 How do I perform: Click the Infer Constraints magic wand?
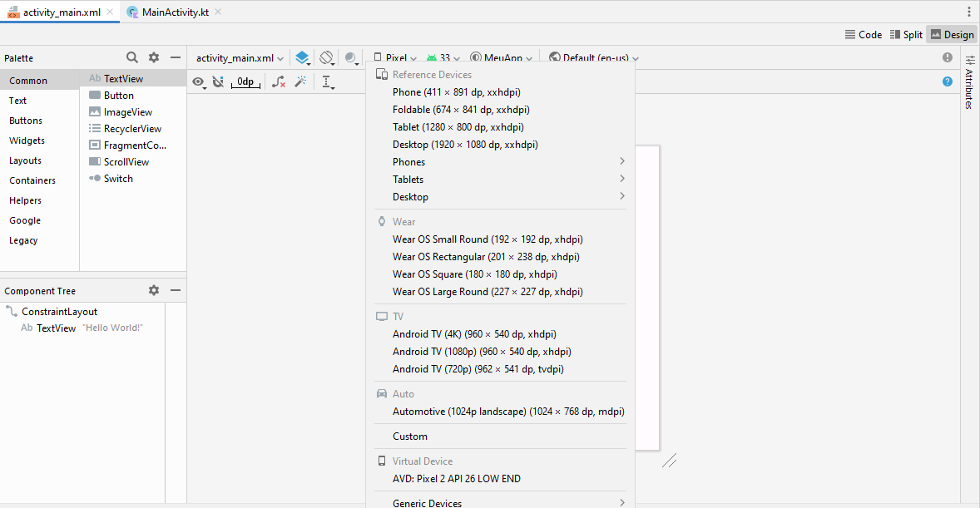click(x=300, y=81)
